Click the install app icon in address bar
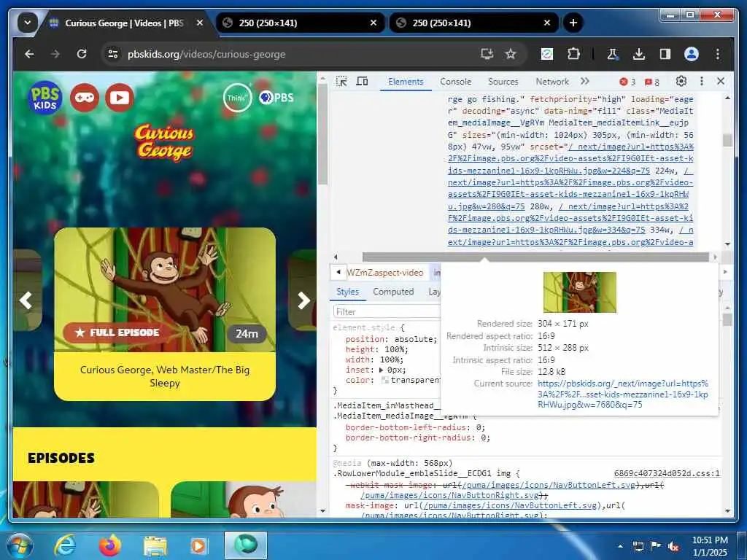Image resolution: width=747 pixels, height=560 pixels. click(x=487, y=54)
